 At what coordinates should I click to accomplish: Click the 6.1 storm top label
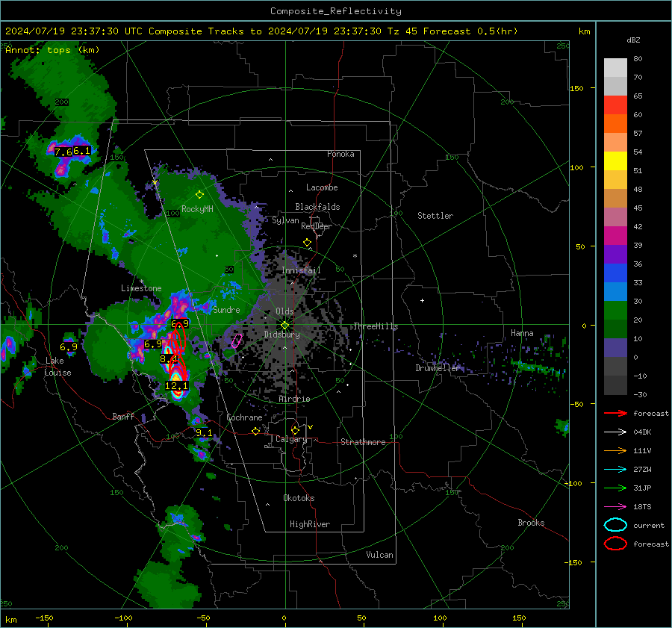tap(82, 150)
